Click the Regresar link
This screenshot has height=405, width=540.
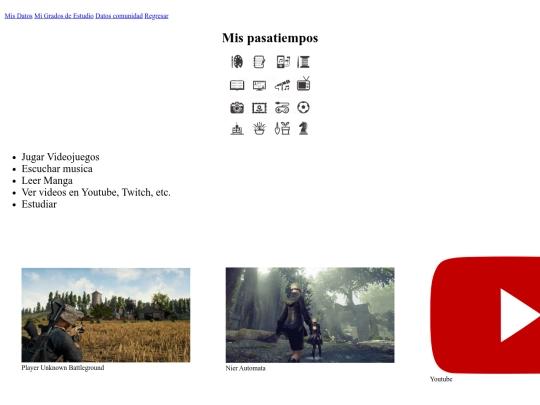click(x=156, y=16)
